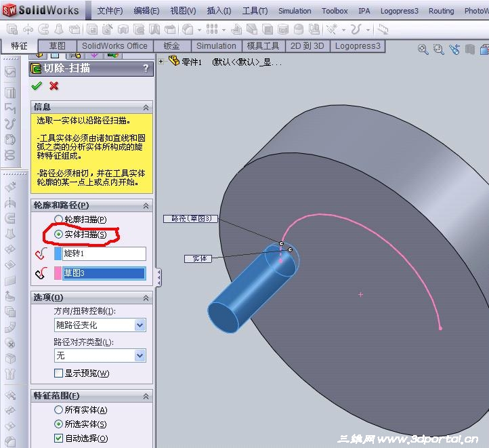Select the 实体扫描(S) radio button
The width and height of the screenshot is (489, 448).
58,235
